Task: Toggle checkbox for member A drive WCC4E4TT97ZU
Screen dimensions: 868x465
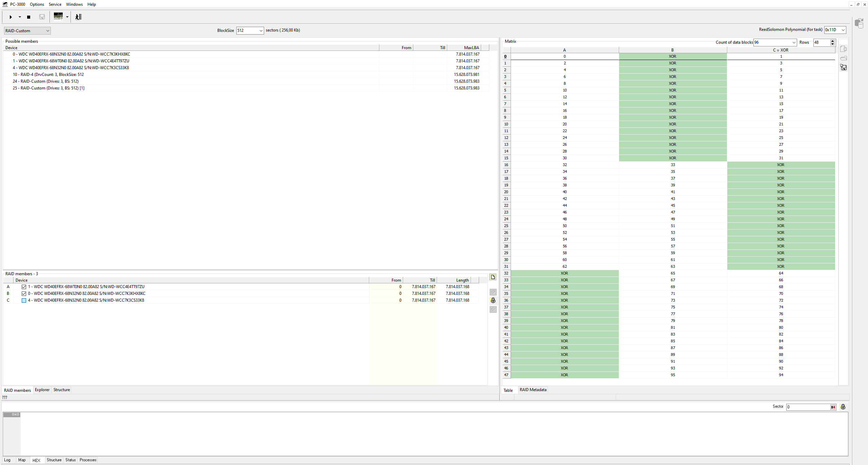Action: click(24, 287)
